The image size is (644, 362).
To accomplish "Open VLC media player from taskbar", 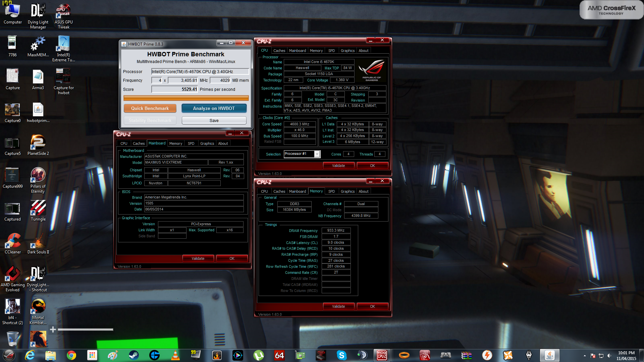I will [x=175, y=355].
